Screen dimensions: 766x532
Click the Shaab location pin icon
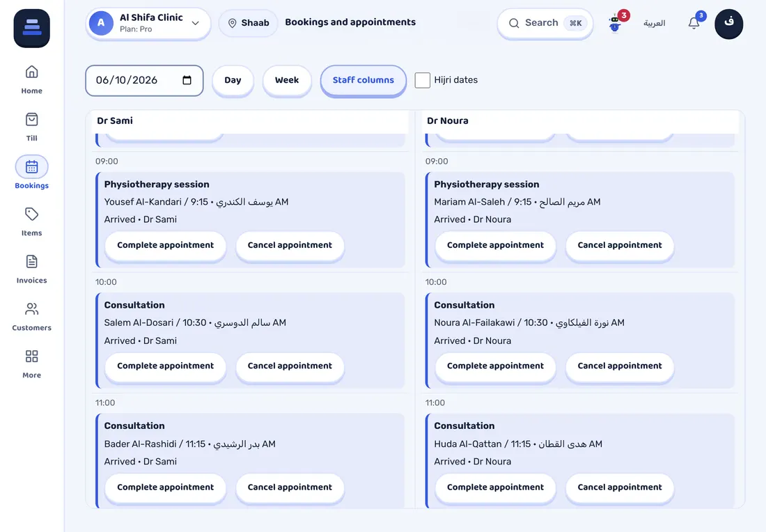(x=233, y=23)
